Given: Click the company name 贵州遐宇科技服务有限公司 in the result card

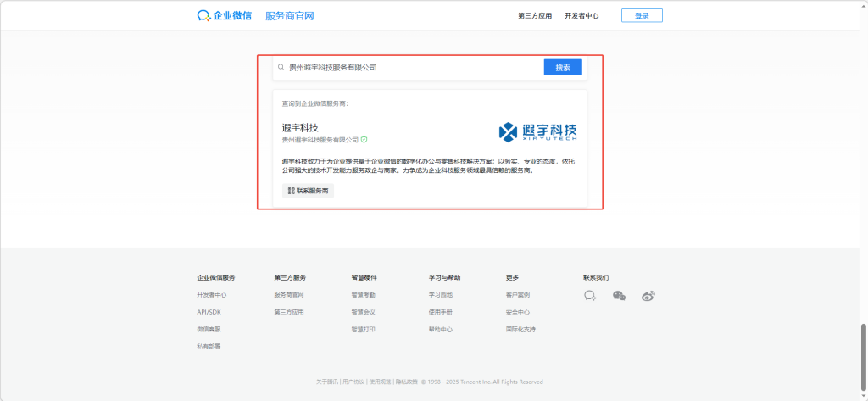Looking at the screenshot, I should coord(320,140).
